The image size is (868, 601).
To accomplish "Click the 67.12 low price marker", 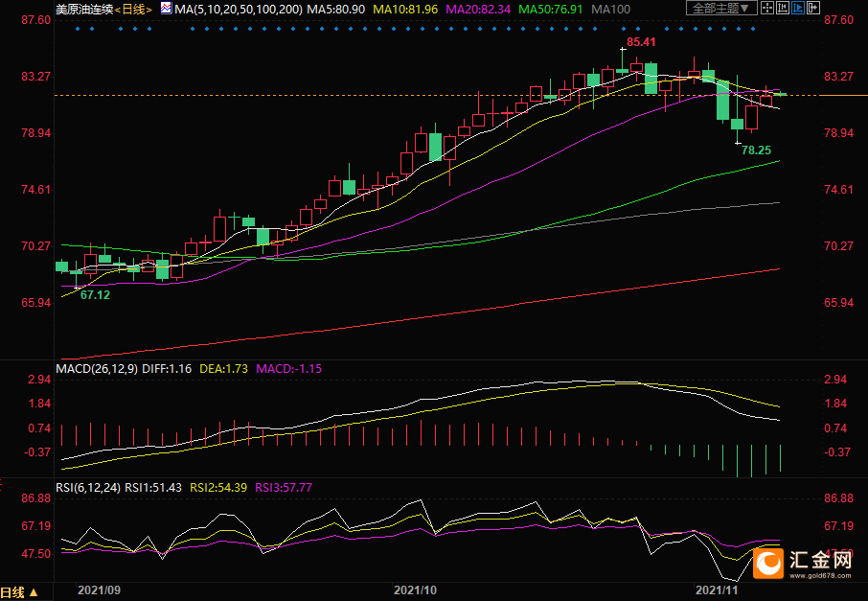I will pyautogui.click(x=94, y=295).
